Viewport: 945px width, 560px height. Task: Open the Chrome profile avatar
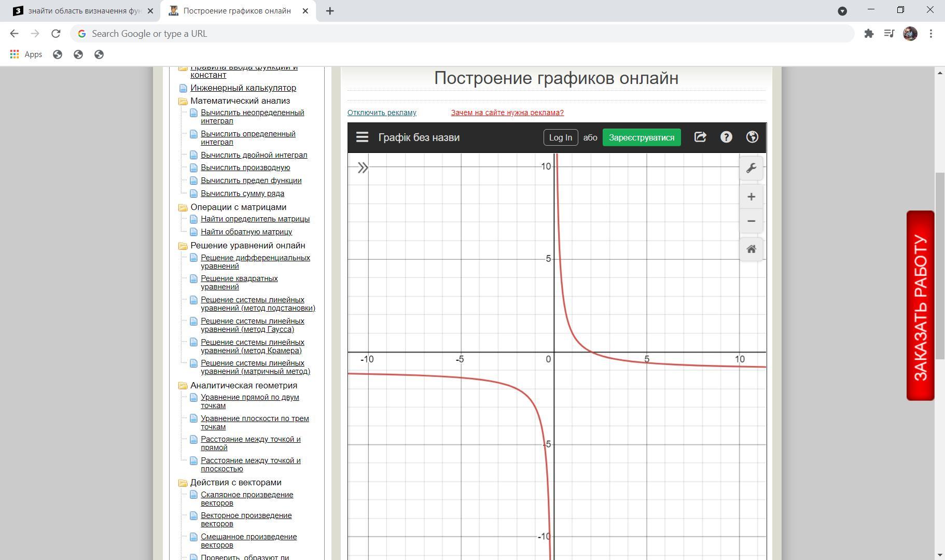910,34
